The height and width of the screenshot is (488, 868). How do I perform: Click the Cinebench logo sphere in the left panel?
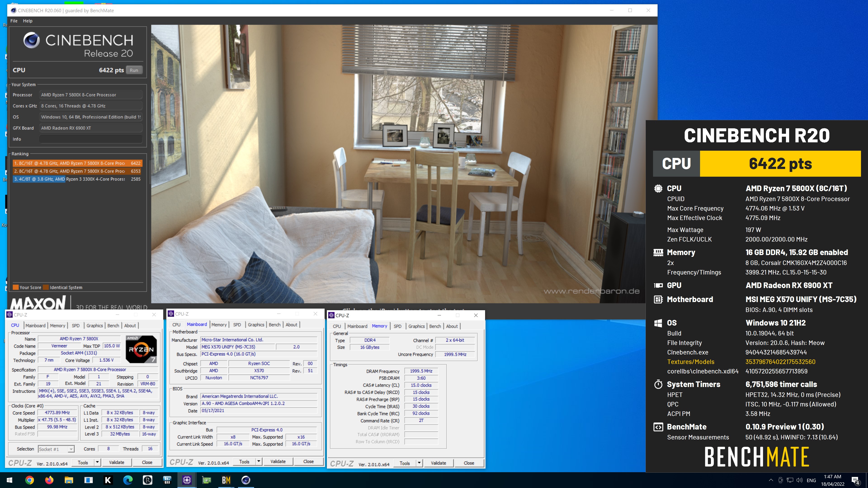[x=32, y=40]
